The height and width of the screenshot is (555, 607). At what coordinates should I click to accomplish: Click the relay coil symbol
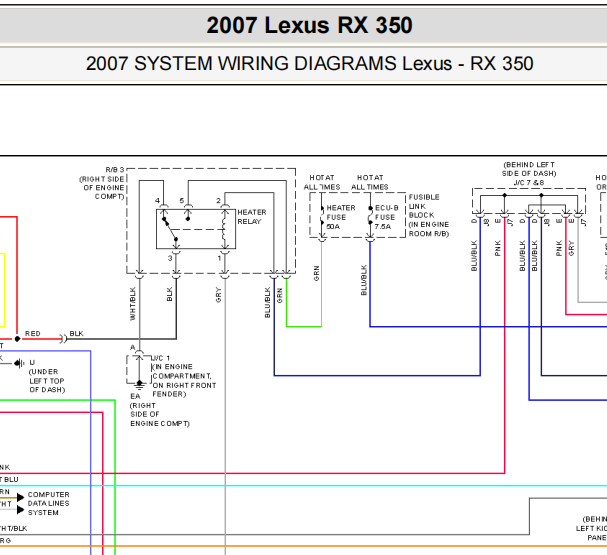tap(224, 229)
